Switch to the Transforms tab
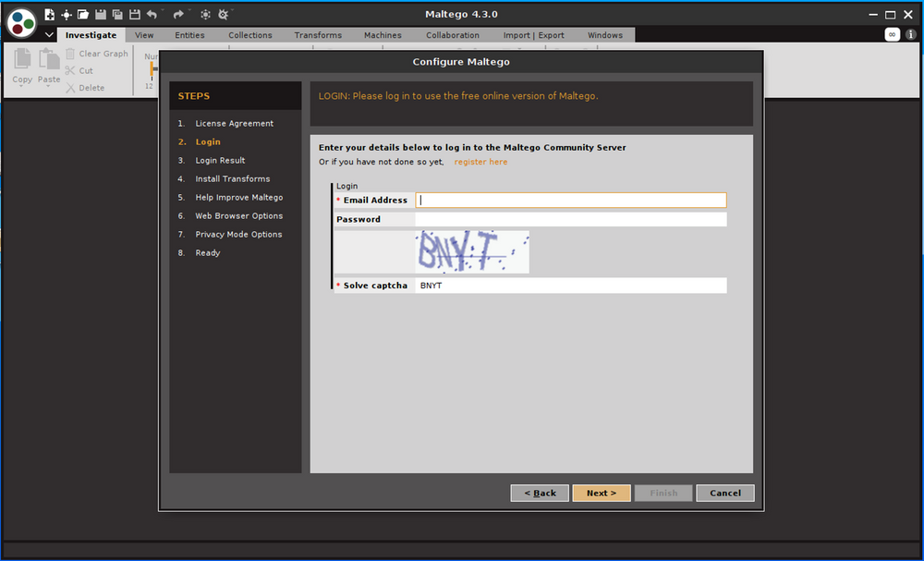The image size is (924, 561). pos(318,35)
